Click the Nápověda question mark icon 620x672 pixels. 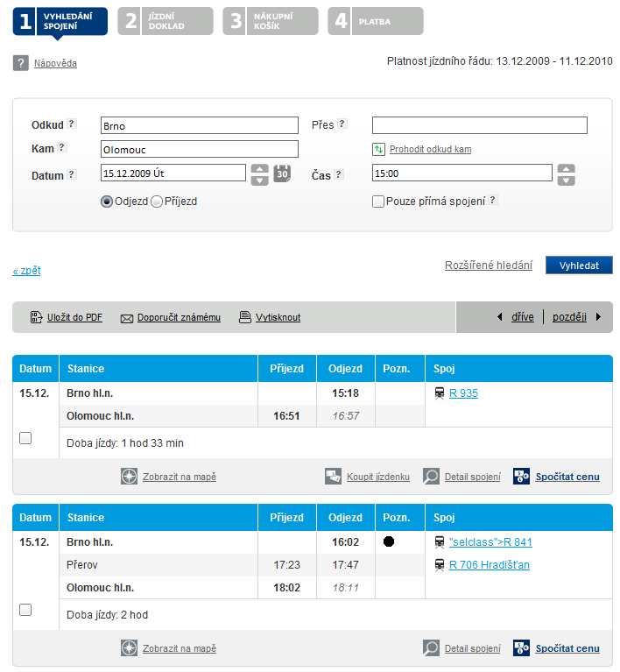(21, 63)
